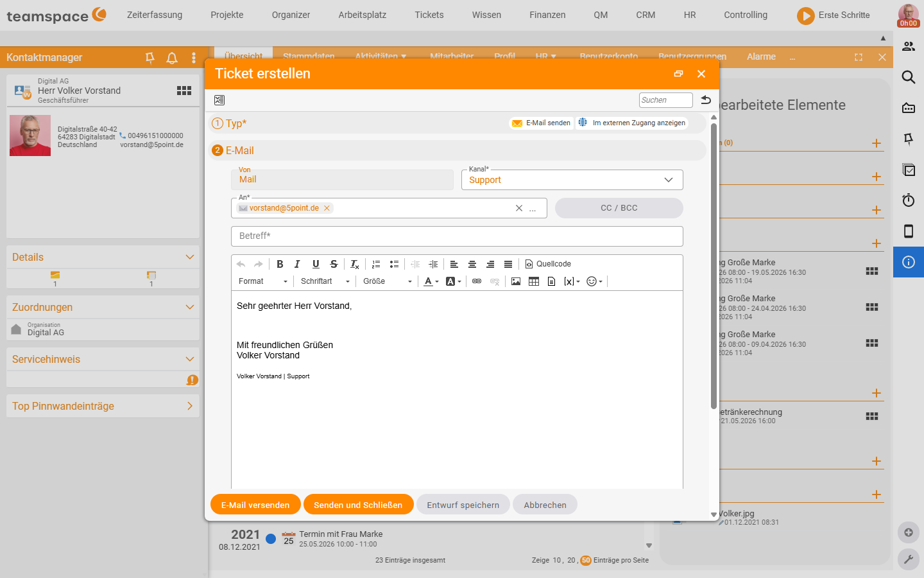Switch editor to Quellcode view
This screenshot has width=924, height=578.
[x=548, y=264]
